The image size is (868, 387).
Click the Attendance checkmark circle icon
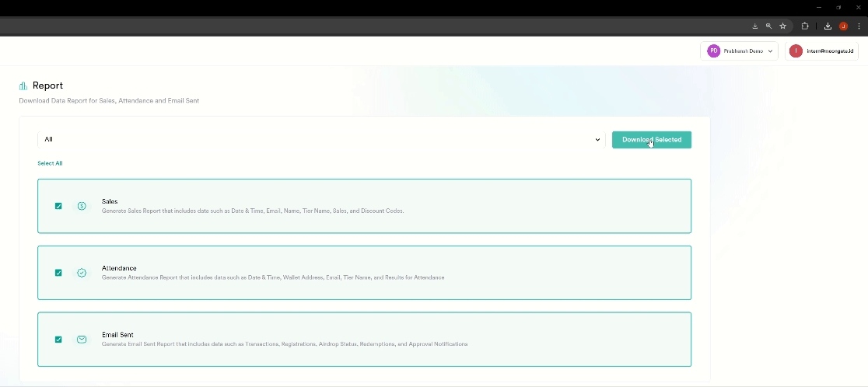point(82,273)
